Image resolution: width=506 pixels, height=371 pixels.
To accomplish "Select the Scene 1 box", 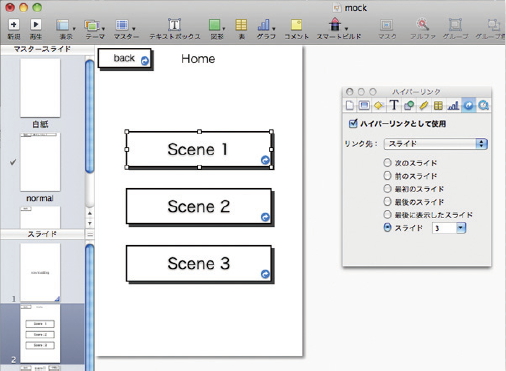I will (x=199, y=150).
